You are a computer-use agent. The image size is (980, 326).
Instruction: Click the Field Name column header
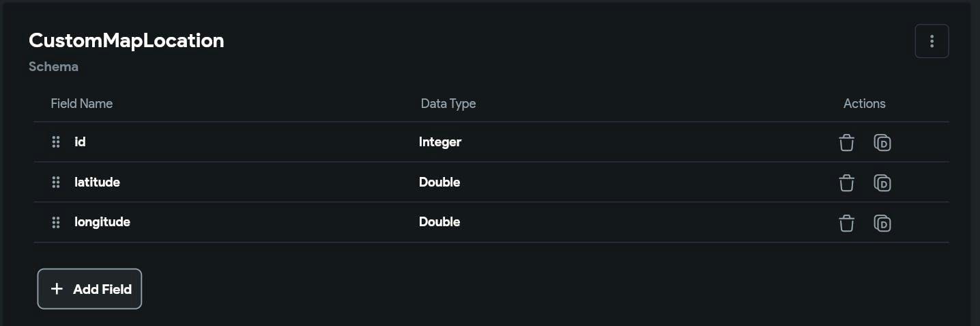pos(81,104)
